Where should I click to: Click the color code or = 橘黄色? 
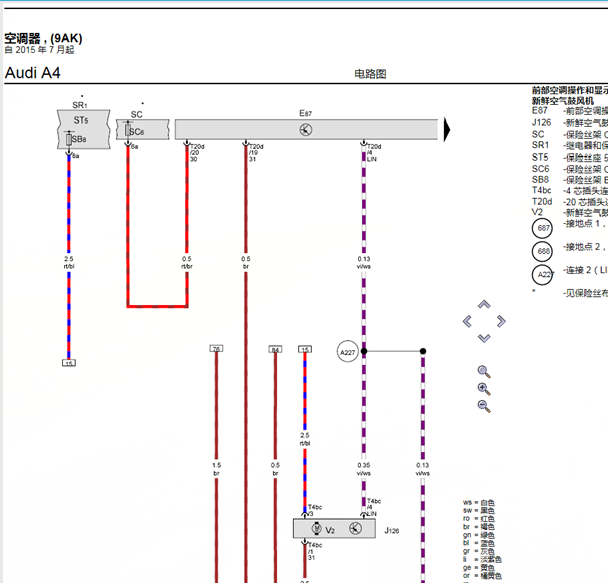point(482,576)
